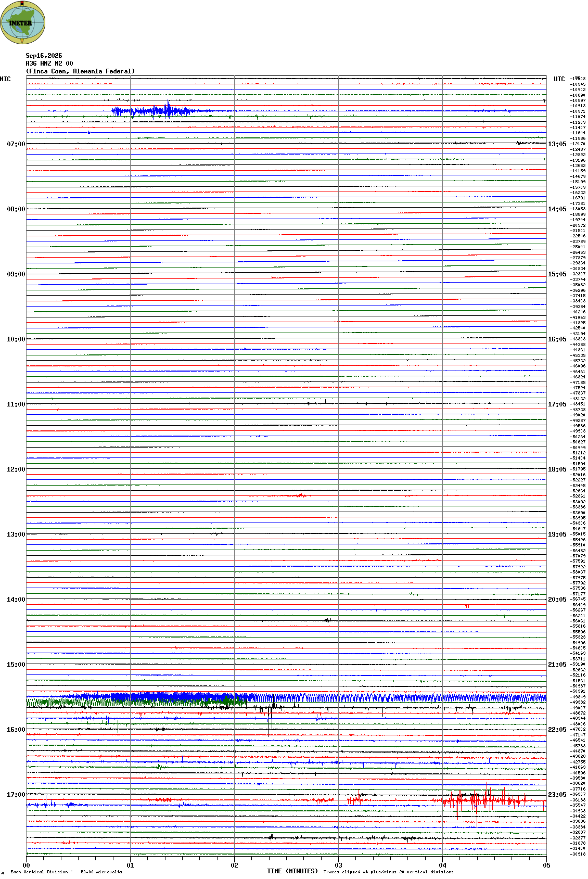Click the TIME (MINUTES) axis title
The image size is (588, 879).
pos(292,871)
